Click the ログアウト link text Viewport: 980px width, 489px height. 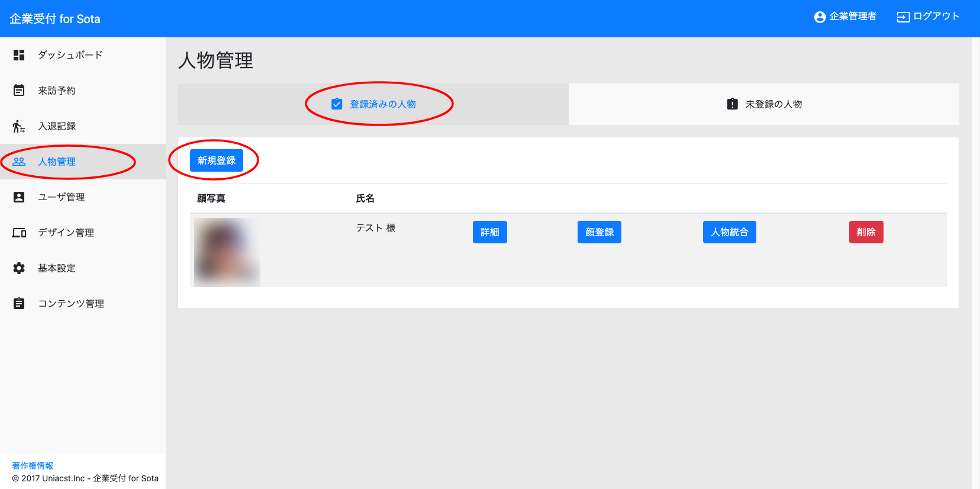(x=936, y=17)
